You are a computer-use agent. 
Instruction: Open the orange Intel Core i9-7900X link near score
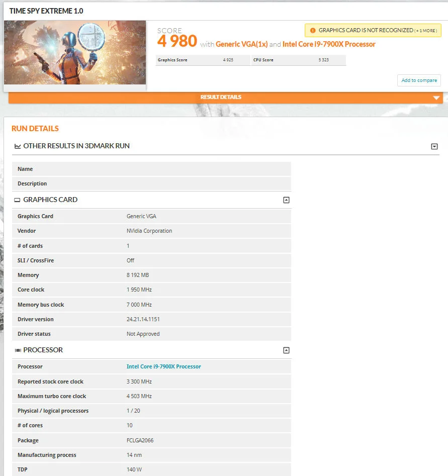(329, 44)
